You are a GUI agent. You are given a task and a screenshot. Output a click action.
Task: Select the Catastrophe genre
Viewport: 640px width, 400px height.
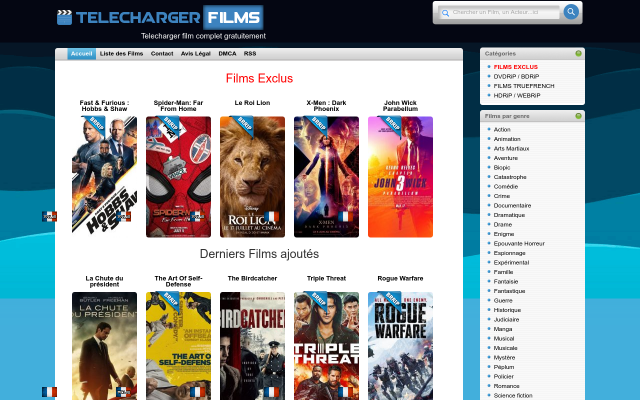(x=510, y=177)
